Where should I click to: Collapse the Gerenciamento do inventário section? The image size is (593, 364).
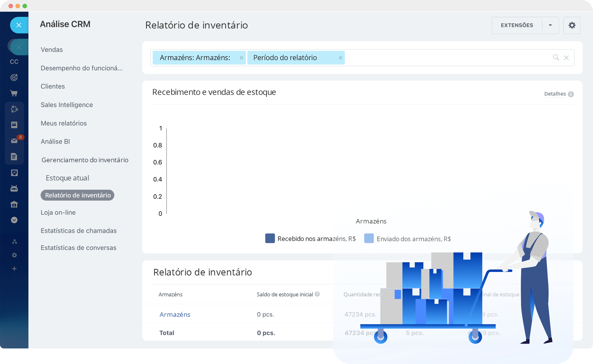pos(85,160)
